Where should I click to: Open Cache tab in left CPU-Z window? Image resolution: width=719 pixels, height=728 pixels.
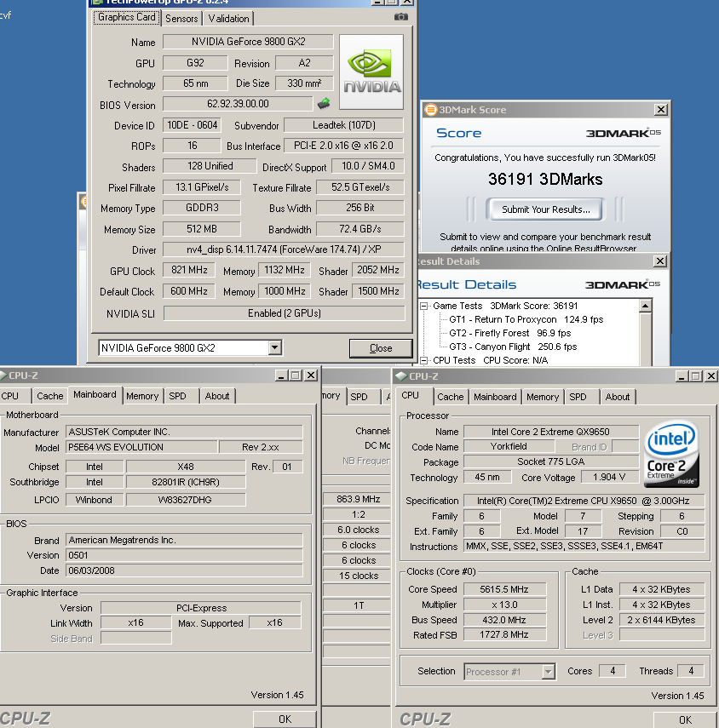click(x=49, y=396)
